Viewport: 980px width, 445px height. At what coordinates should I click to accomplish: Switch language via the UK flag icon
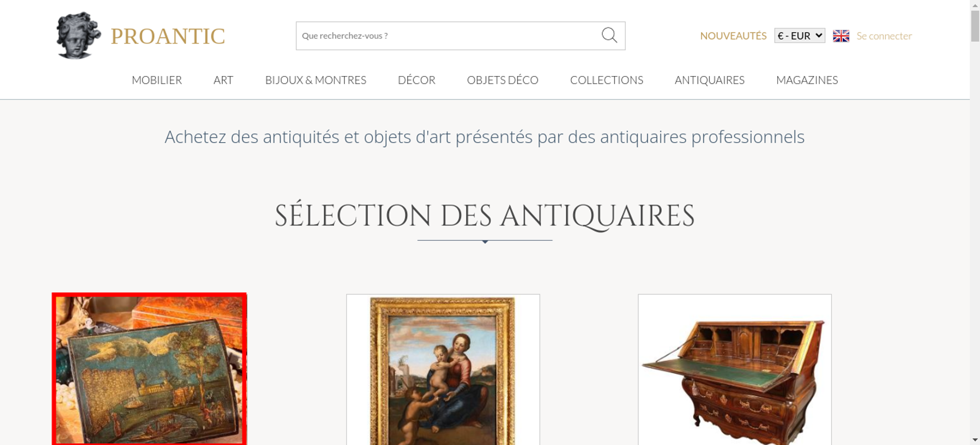pos(841,36)
